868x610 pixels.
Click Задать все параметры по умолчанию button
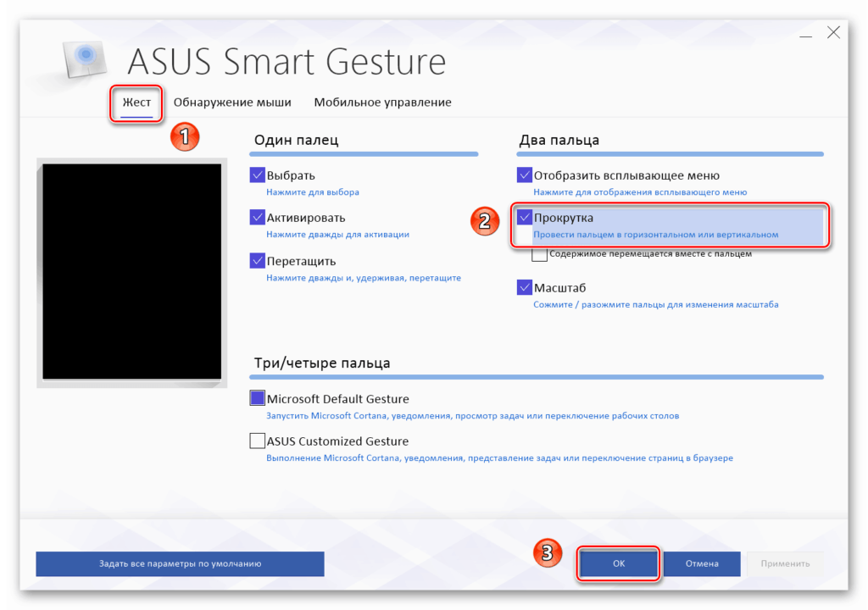[180, 563]
